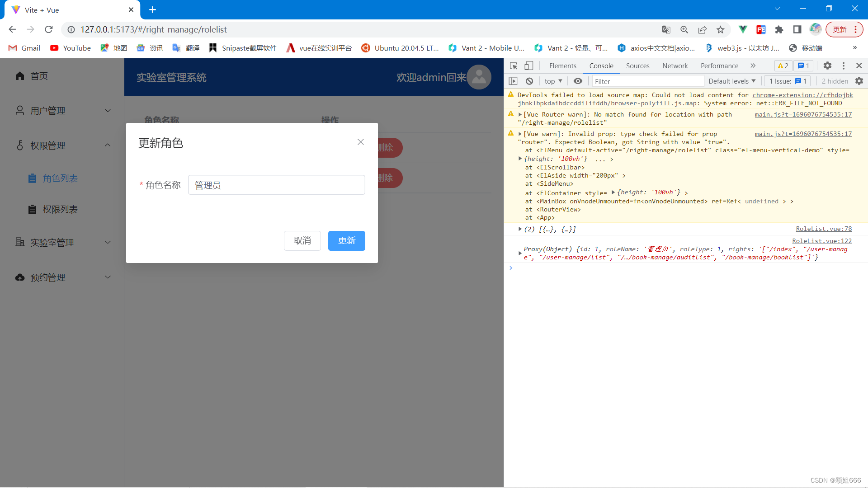Clear the console log
The height and width of the screenshot is (488, 868).
point(529,81)
